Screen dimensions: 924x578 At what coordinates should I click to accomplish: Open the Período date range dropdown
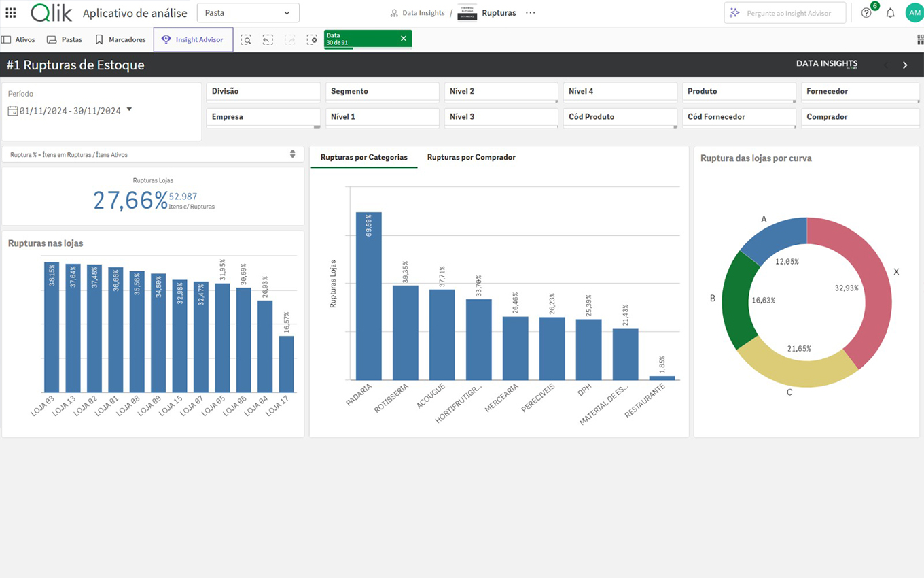pyautogui.click(x=129, y=110)
